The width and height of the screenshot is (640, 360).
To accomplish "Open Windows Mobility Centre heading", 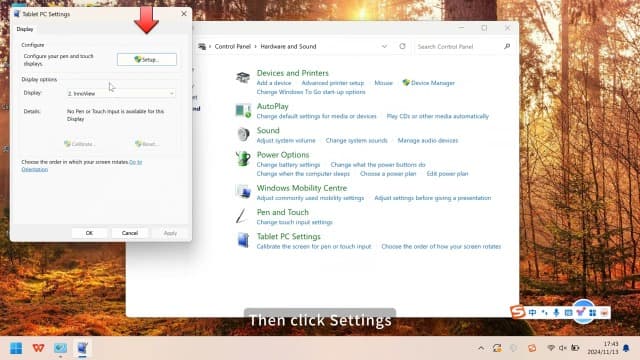I will tap(302, 188).
